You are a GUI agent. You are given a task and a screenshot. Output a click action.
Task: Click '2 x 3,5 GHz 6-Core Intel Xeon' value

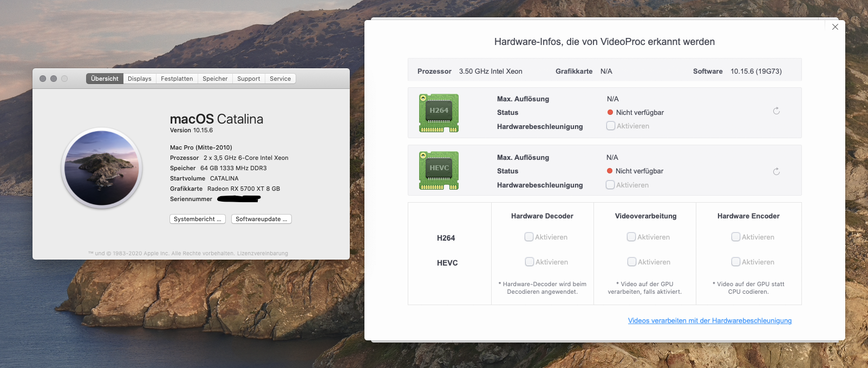pos(246,158)
